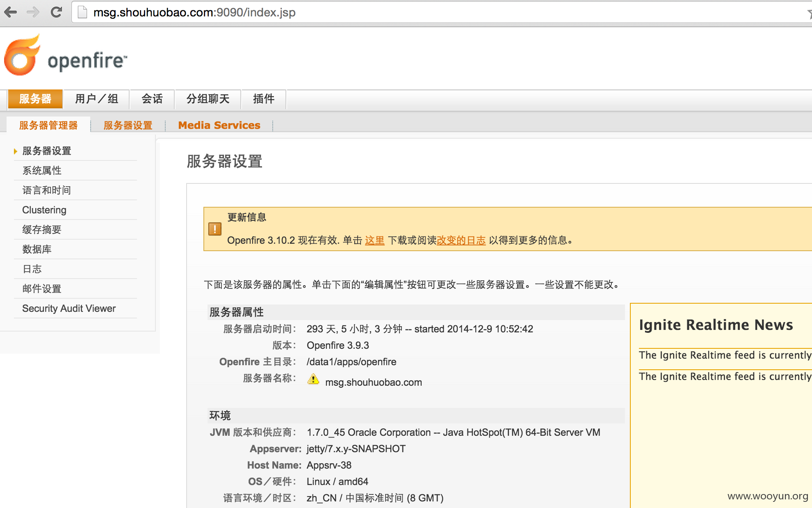Open 邮件设置 in the sidebar
This screenshot has height=508, width=812.
coord(42,289)
